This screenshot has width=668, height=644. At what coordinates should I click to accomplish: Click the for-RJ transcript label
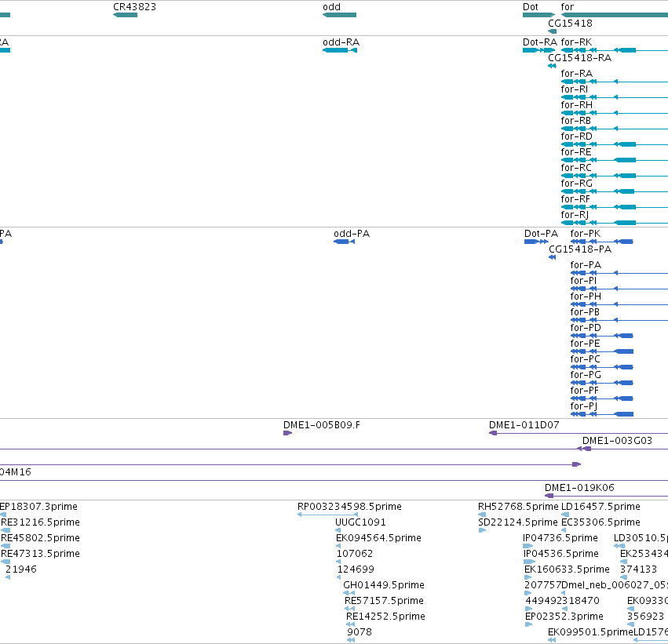(x=575, y=215)
